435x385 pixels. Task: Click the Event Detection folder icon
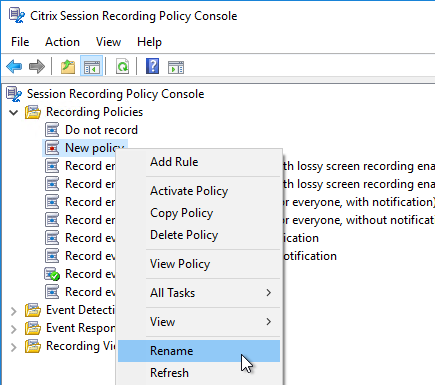pyautogui.click(x=33, y=310)
